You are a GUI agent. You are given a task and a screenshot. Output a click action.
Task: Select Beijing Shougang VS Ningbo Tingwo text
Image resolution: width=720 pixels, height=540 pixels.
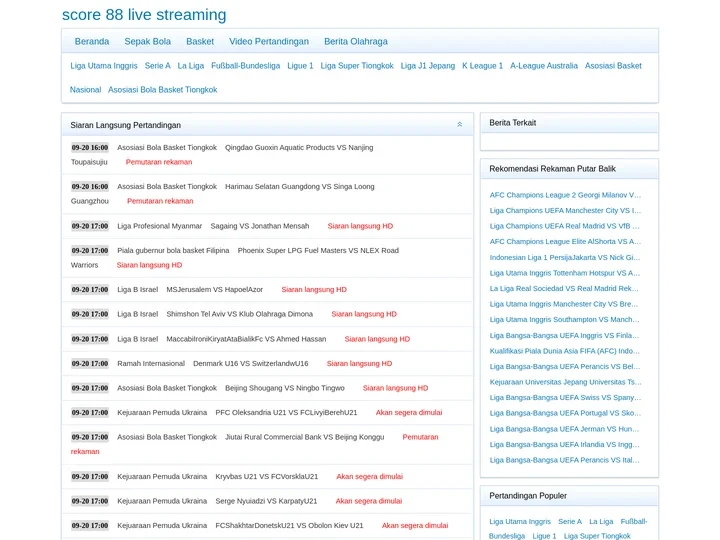[x=285, y=388]
